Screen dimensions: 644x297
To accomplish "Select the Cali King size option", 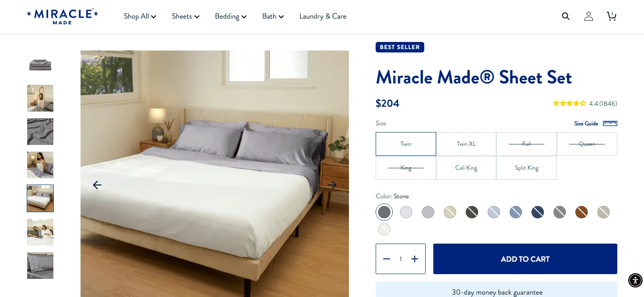I will [466, 168].
